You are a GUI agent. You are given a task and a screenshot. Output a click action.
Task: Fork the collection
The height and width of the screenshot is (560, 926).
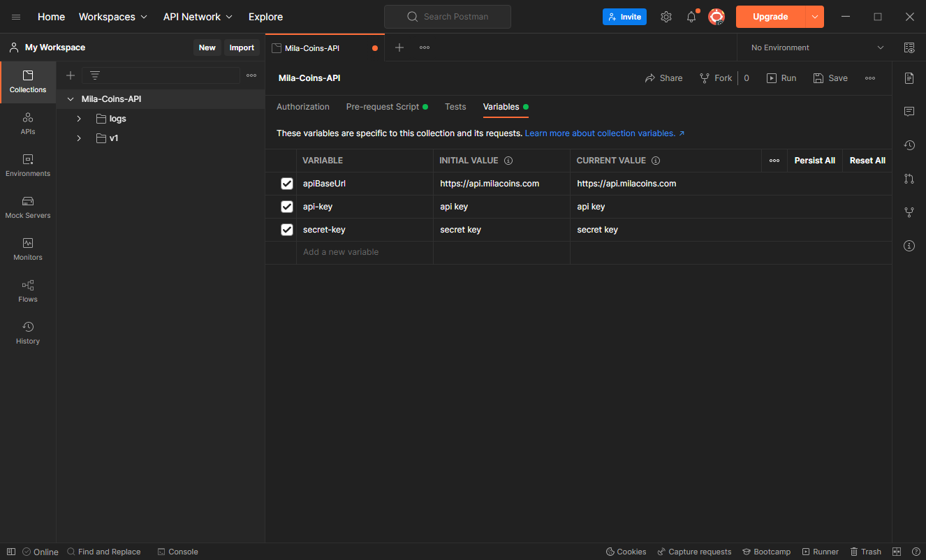(716, 78)
